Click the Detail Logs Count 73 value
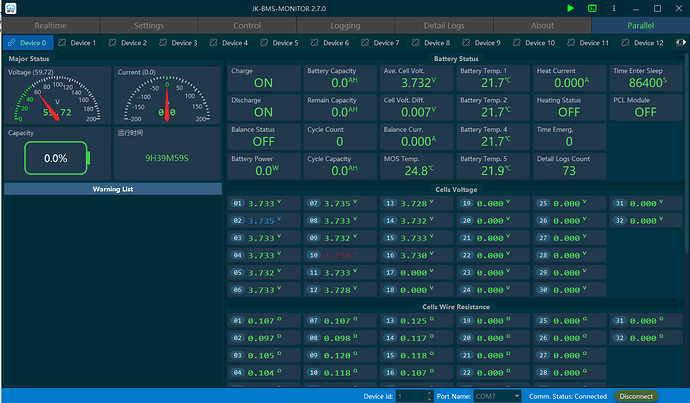 click(x=569, y=171)
